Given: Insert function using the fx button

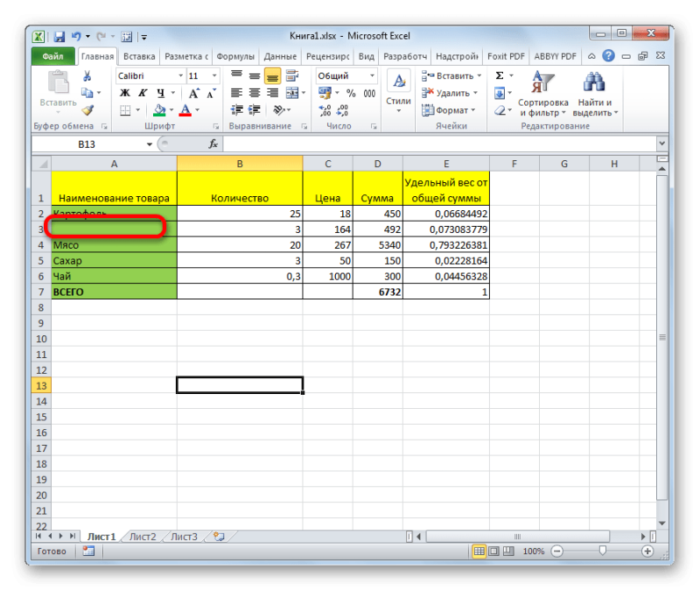Looking at the screenshot, I should (213, 144).
